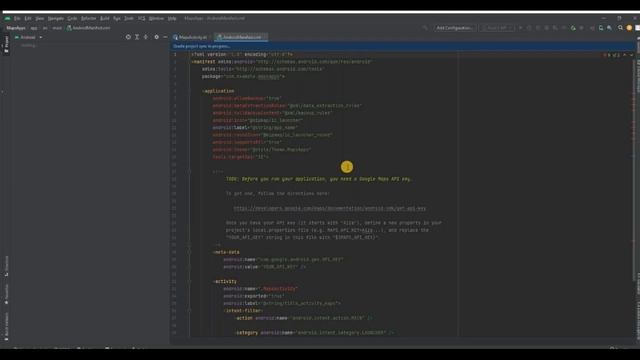The image size is (640, 360).
Task: Click the YOUR_API_KEY android:value line
Action: tap(264, 267)
